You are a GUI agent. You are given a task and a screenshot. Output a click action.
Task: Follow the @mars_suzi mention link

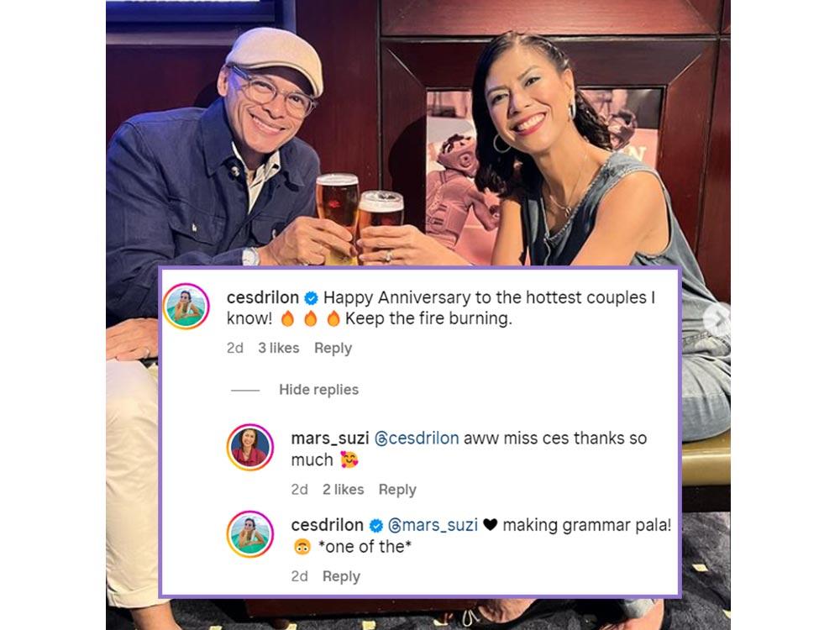tap(433, 525)
